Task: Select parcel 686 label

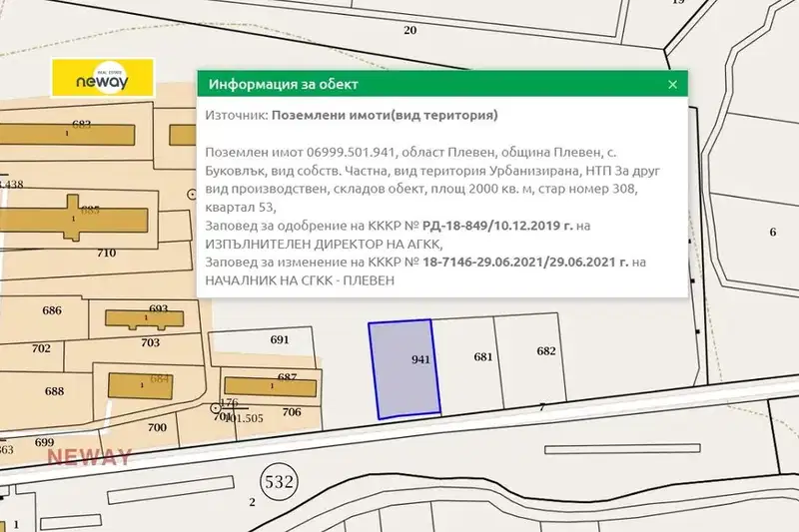Action: click(x=52, y=310)
